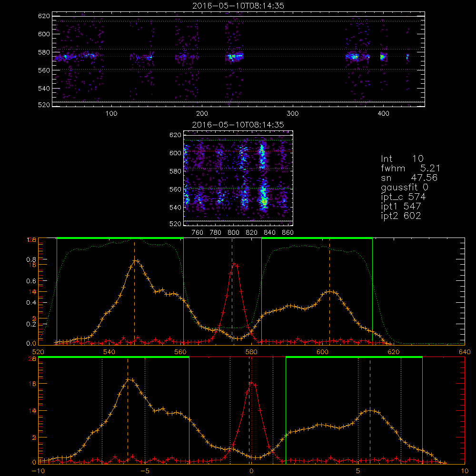Click x-axis label 540 of the pixel profile plot
Screen dimensions: 476x476
click(109, 352)
